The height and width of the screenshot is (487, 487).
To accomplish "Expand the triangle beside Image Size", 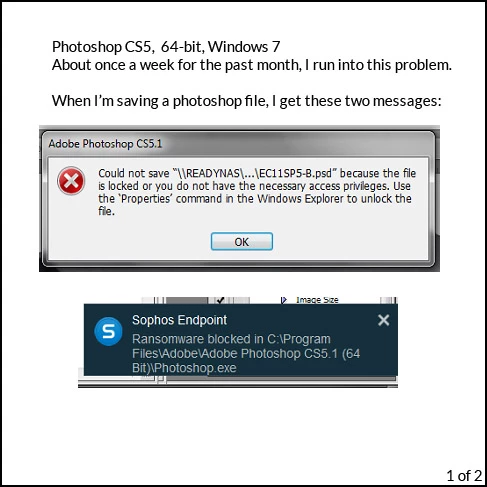I will (x=283, y=300).
